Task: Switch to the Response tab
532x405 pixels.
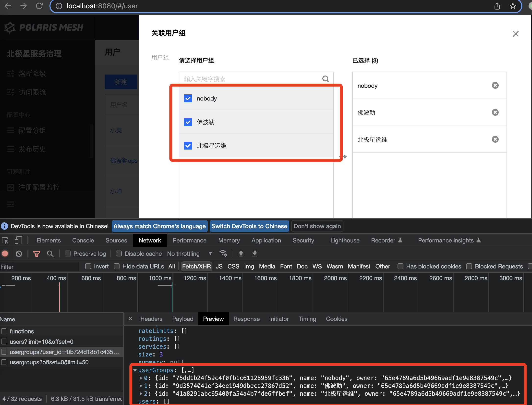Action: pos(246,319)
